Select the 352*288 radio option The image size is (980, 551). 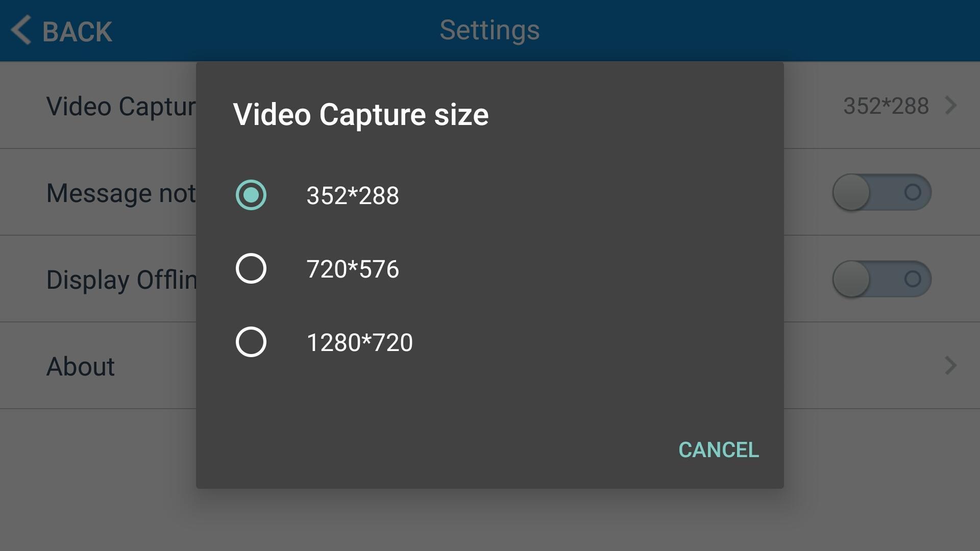pos(251,195)
